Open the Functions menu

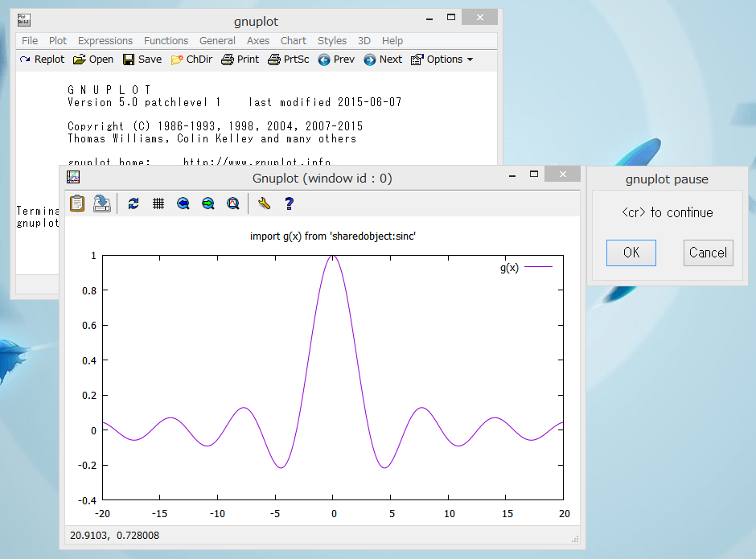166,40
